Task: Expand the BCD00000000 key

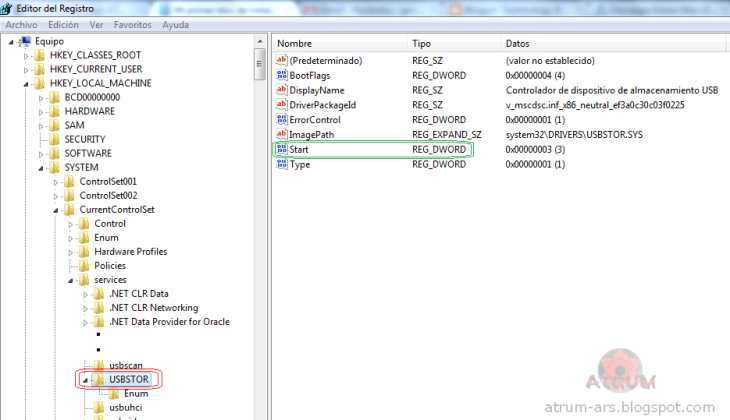Action: [x=41, y=98]
